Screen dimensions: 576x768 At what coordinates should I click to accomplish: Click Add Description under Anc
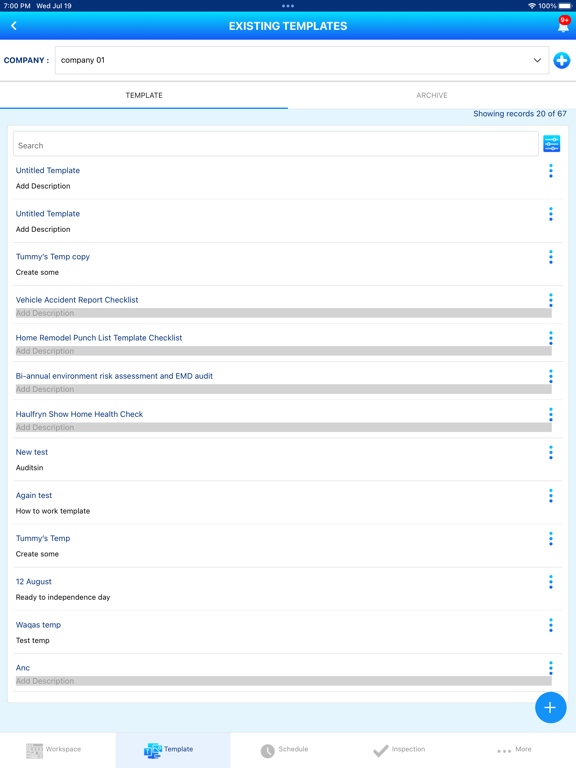pyautogui.click(x=284, y=681)
